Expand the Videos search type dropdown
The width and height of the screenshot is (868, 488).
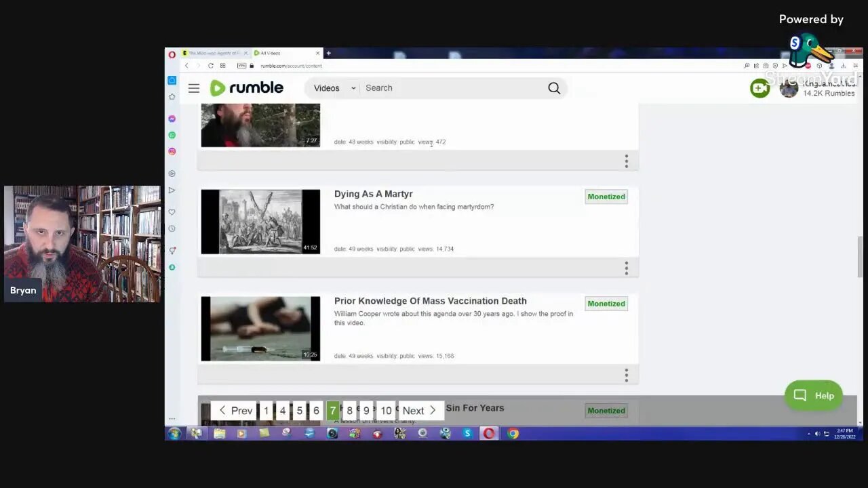point(334,88)
